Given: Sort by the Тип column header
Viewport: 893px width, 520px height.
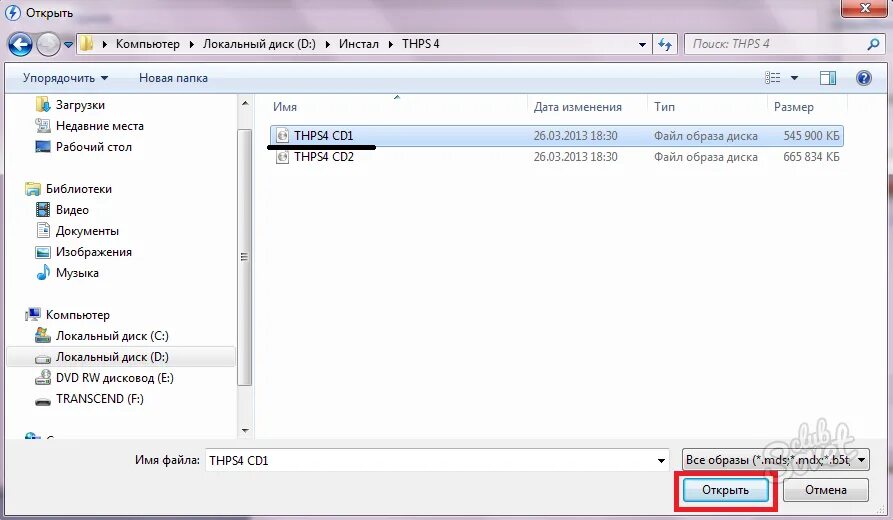Looking at the screenshot, I should point(664,107).
